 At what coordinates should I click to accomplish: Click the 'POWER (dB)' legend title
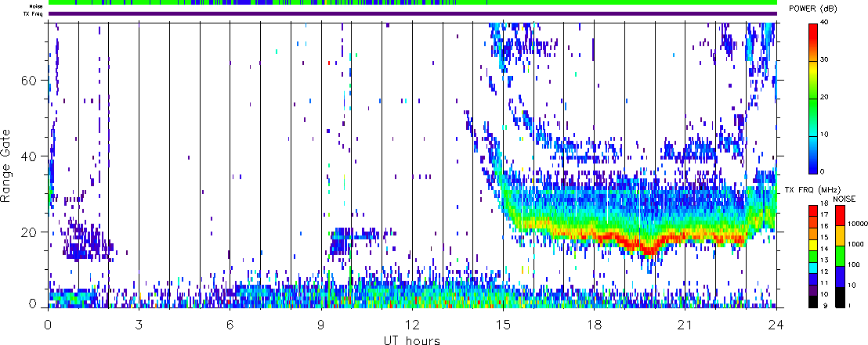tap(813, 9)
